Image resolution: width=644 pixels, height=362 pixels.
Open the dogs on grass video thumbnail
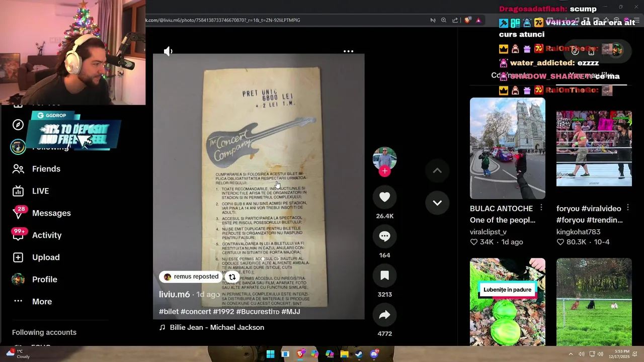594,302
